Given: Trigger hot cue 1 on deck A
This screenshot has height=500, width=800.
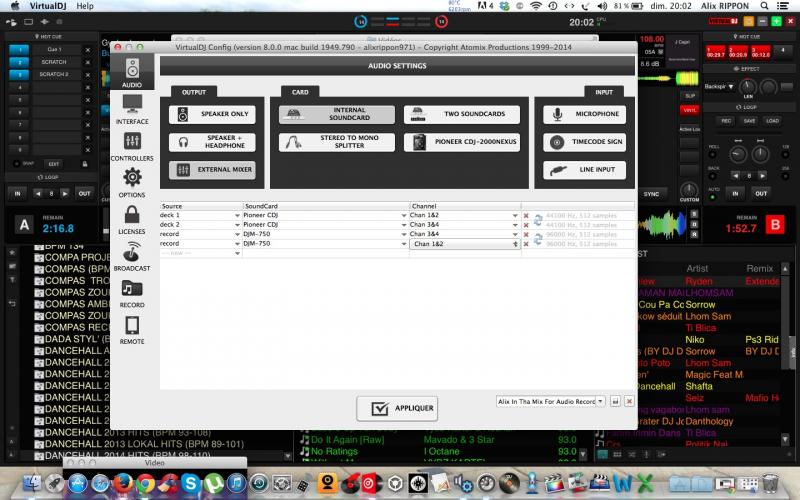Looking at the screenshot, I should 19,49.
